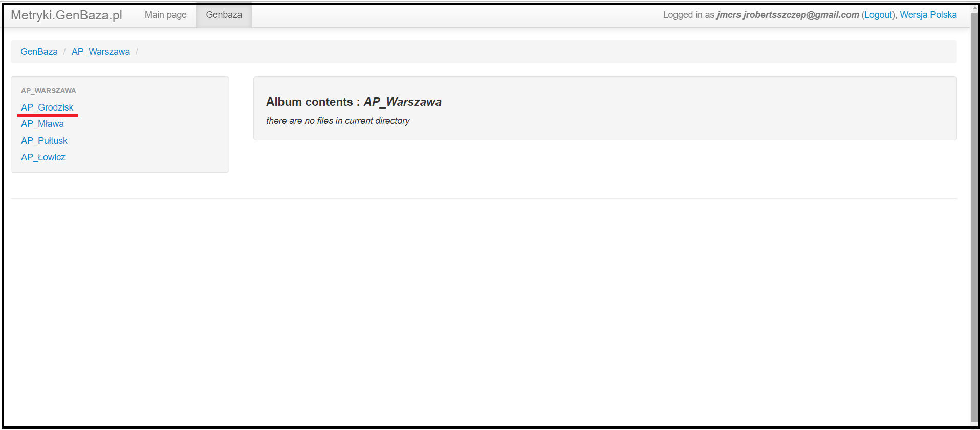Click the "Album contents" heading text
This screenshot has width=980, height=430.
[309, 102]
